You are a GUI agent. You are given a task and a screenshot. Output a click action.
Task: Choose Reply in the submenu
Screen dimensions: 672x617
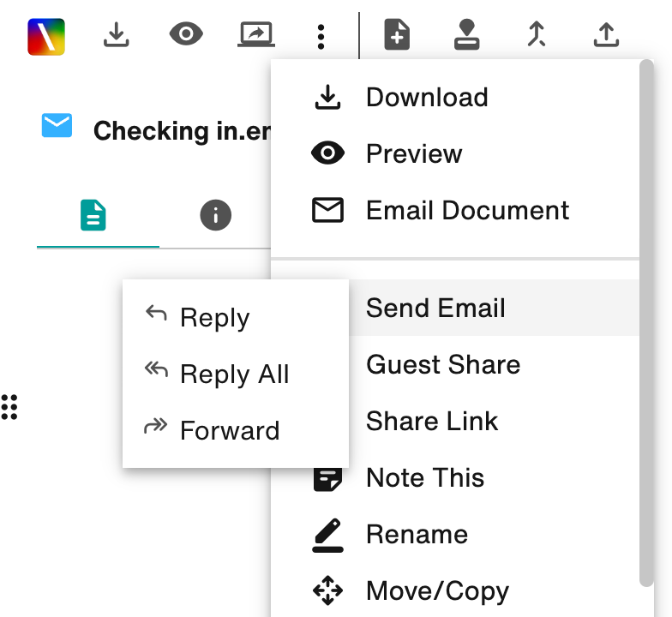[x=235, y=317]
